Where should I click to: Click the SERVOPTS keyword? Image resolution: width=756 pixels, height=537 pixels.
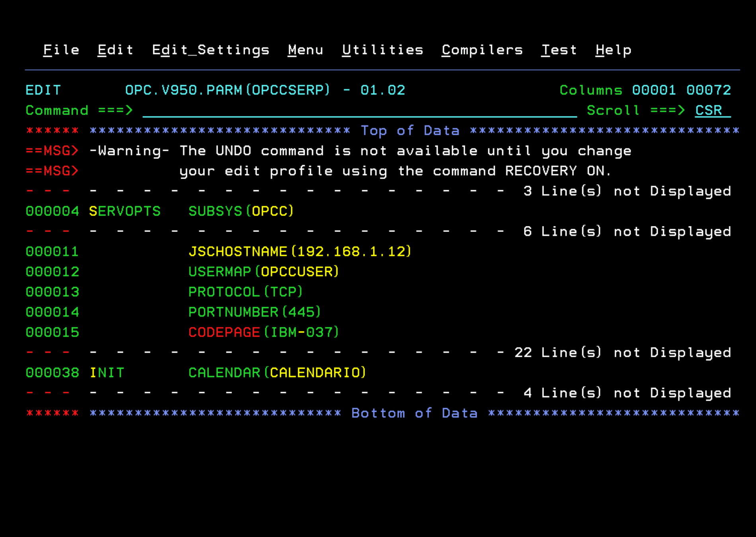tap(125, 211)
